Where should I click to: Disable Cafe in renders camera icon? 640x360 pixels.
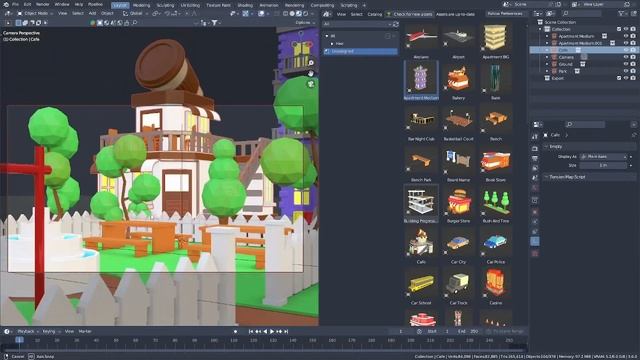[x=633, y=50]
